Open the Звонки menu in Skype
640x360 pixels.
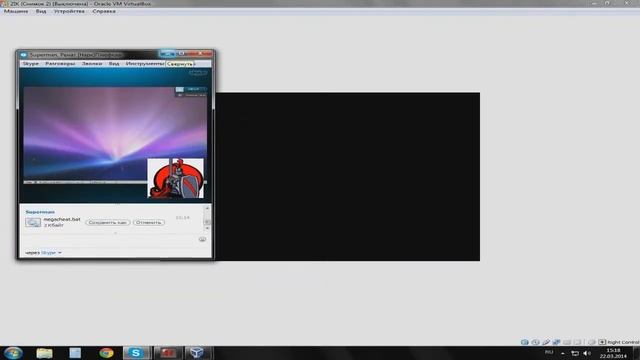92,64
